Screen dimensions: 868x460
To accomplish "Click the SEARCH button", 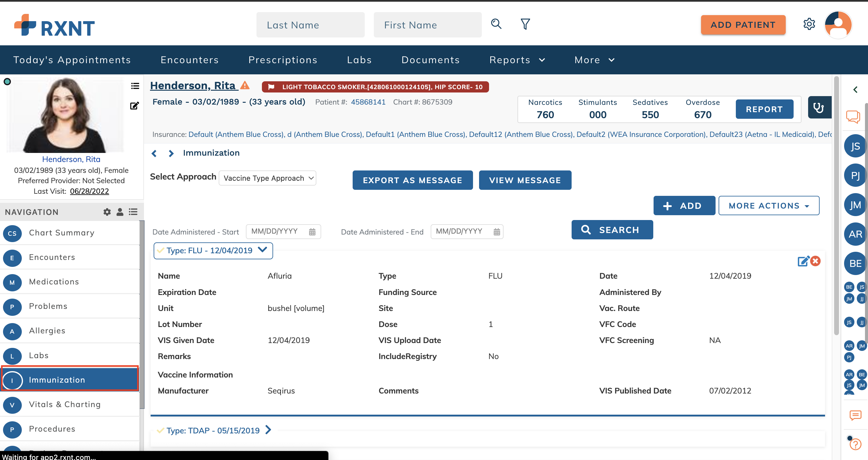I will (x=612, y=230).
